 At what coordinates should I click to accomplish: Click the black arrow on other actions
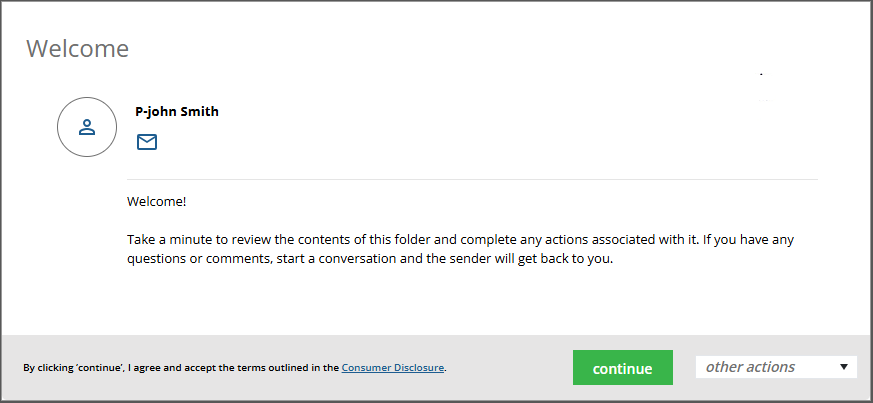click(x=845, y=367)
